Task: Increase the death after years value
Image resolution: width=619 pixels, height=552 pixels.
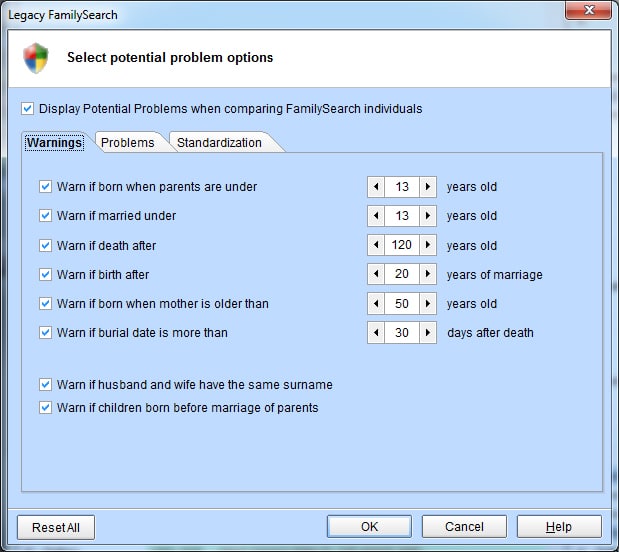Action: 428,245
